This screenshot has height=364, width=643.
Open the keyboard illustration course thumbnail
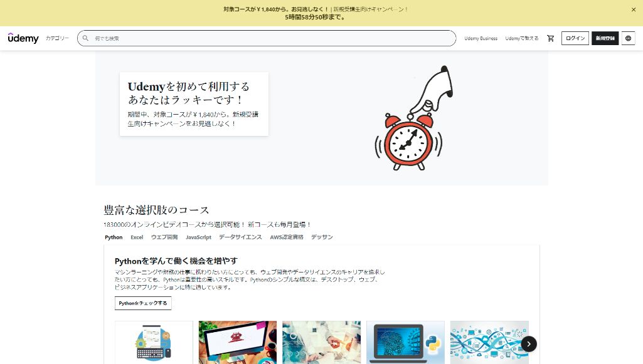click(154, 342)
